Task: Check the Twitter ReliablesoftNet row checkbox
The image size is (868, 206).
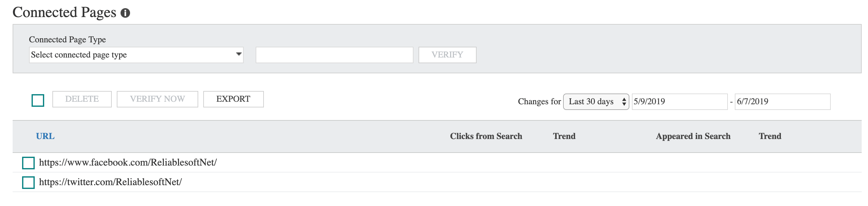Action: tap(28, 182)
